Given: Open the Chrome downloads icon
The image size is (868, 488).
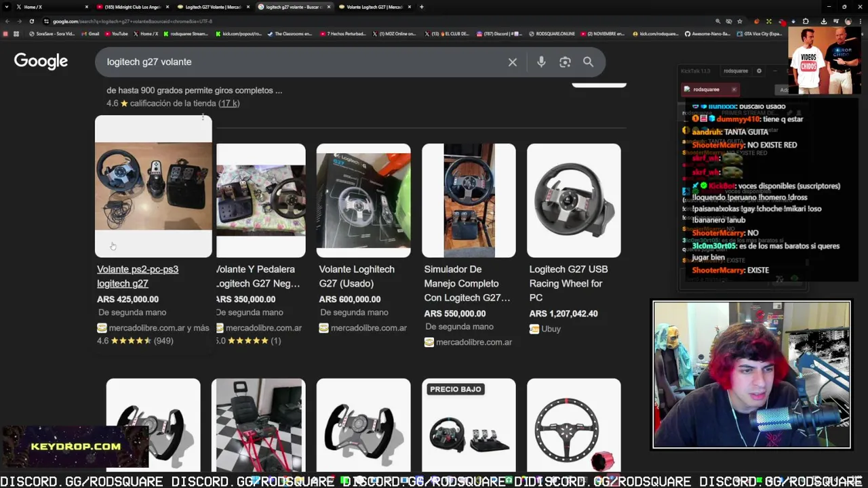Looking at the screenshot, I should pyautogui.click(x=823, y=21).
